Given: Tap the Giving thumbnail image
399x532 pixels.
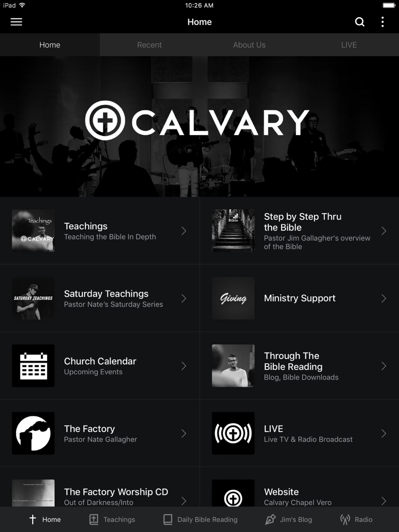Looking at the screenshot, I should (x=233, y=298).
